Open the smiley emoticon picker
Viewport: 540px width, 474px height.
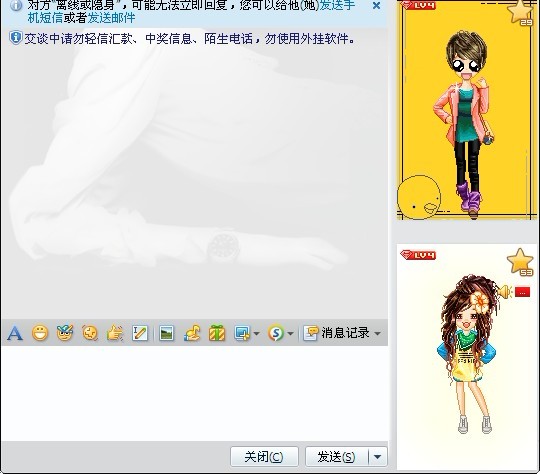[40, 333]
